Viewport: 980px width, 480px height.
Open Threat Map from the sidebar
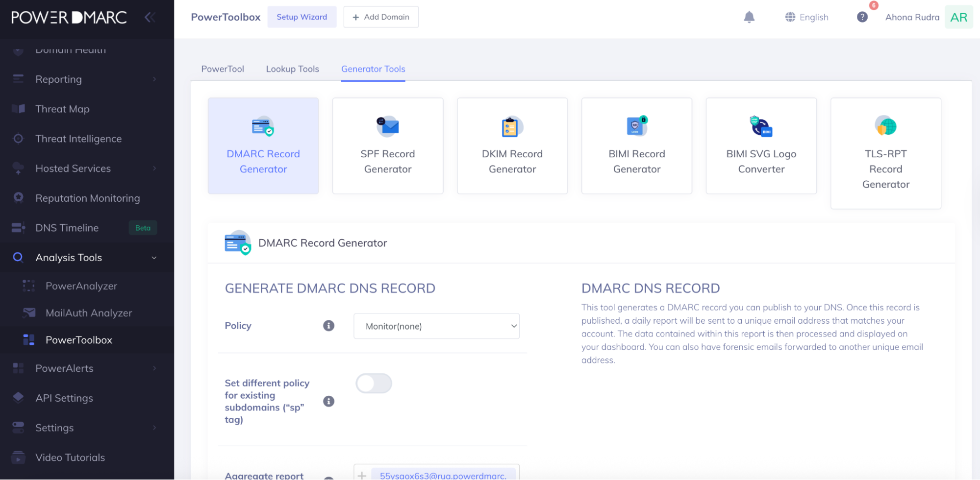(62, 109)
